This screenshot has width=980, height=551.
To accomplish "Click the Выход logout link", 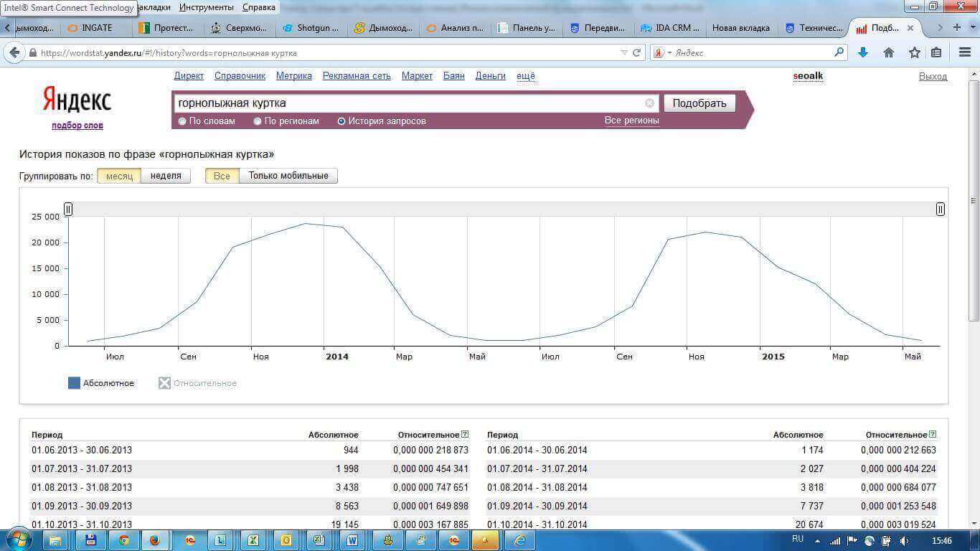I will click(x=933, y=77).
